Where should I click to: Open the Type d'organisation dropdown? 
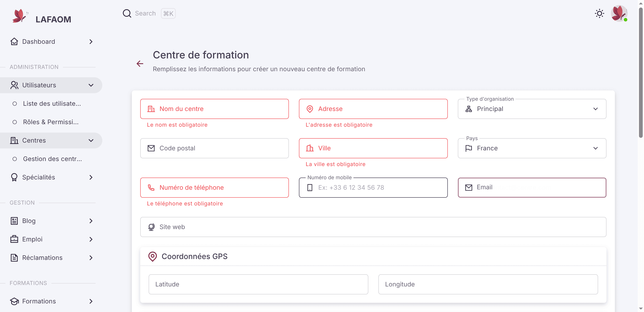click(532, 109)
